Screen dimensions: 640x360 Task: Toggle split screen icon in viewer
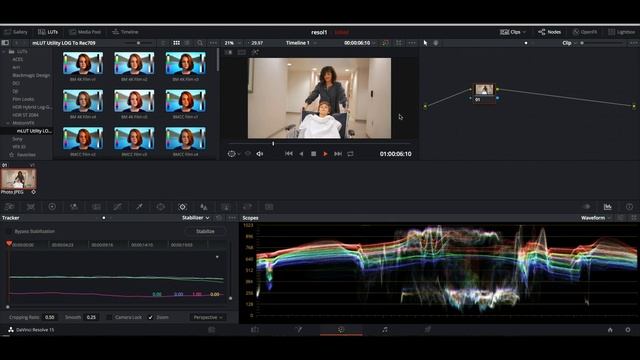(x=242, y=52)
